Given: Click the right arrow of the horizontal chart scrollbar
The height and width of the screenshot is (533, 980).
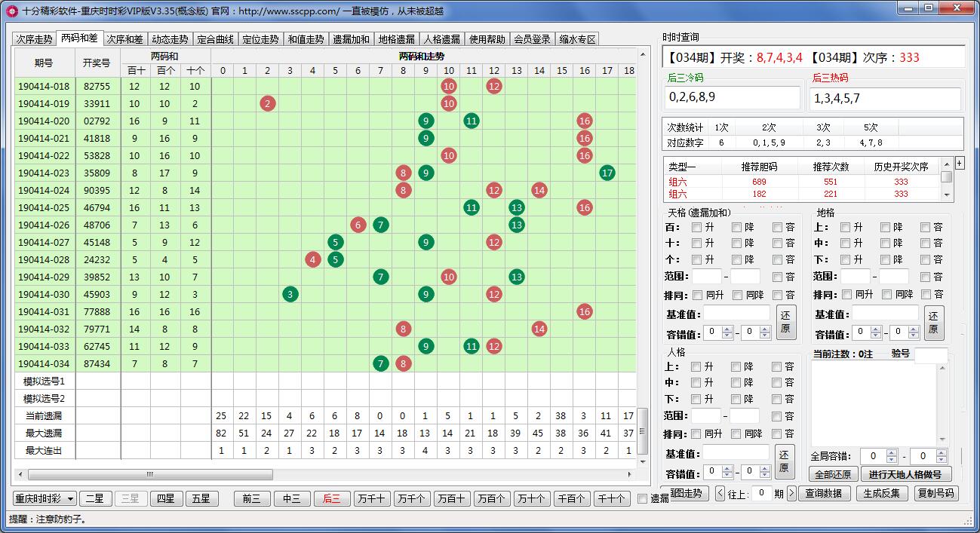Looking at the screenshot, I should 631,474.
